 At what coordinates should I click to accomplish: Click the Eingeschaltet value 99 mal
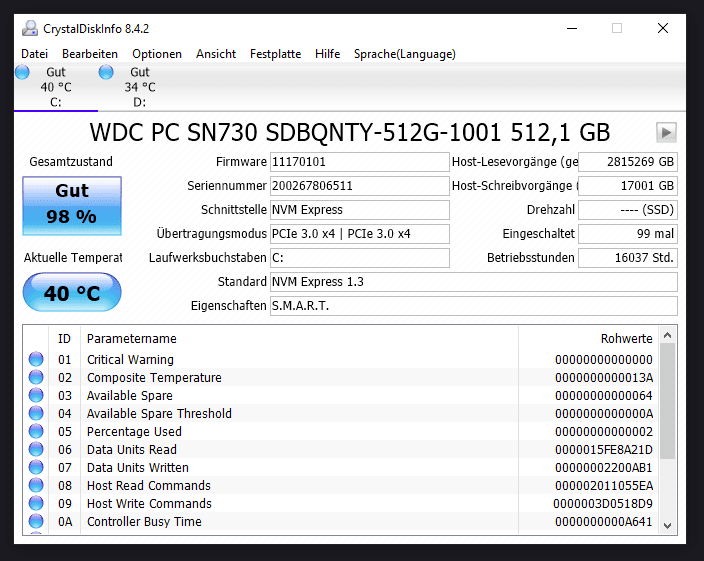point(628,234)
